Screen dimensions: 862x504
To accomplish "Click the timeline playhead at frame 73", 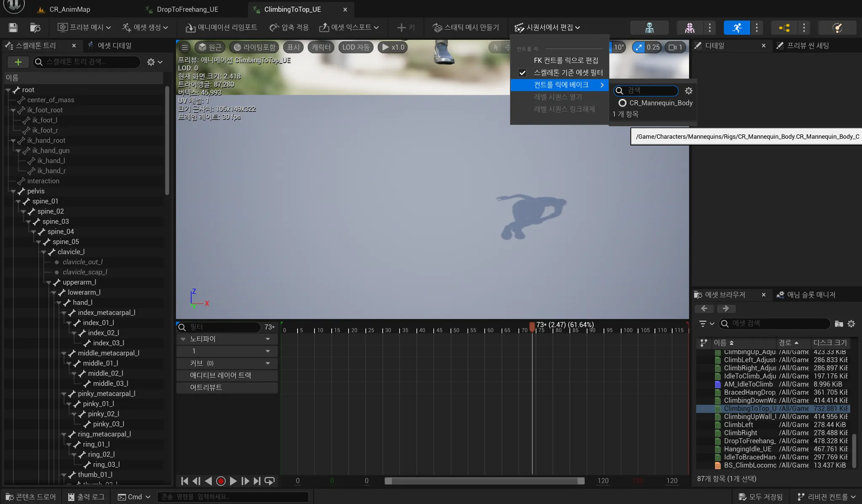I will click(532, 326).
